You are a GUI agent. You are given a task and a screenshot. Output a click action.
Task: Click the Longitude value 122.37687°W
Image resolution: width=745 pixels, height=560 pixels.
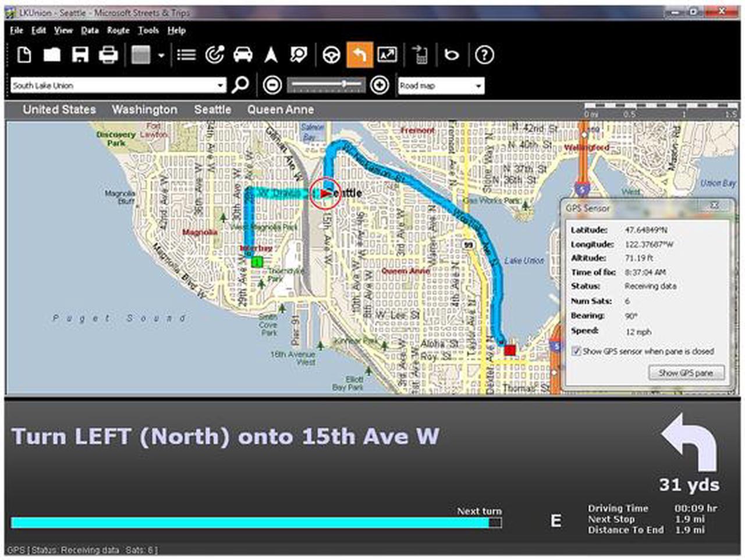pos(649,245)
